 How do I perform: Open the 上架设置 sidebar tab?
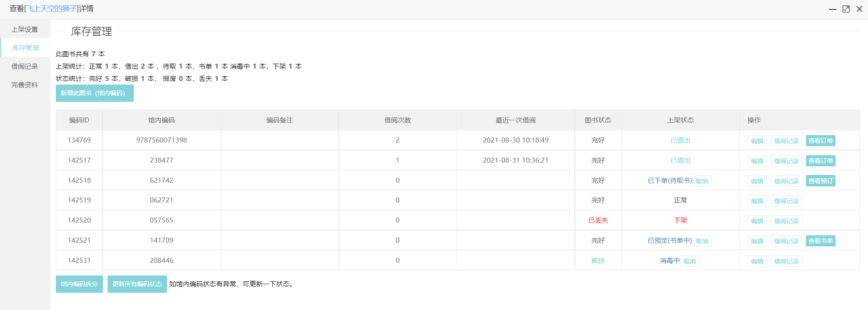(x=25, y=30)
